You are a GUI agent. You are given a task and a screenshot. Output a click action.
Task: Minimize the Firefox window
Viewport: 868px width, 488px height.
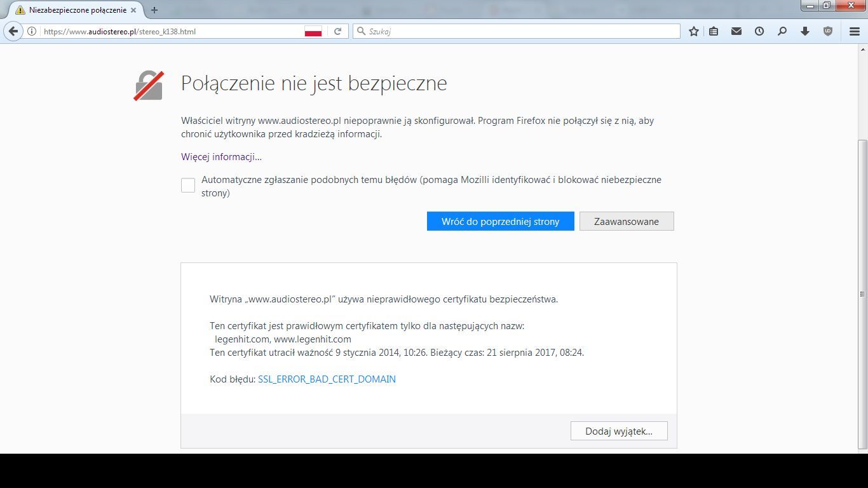pos(810,6)
